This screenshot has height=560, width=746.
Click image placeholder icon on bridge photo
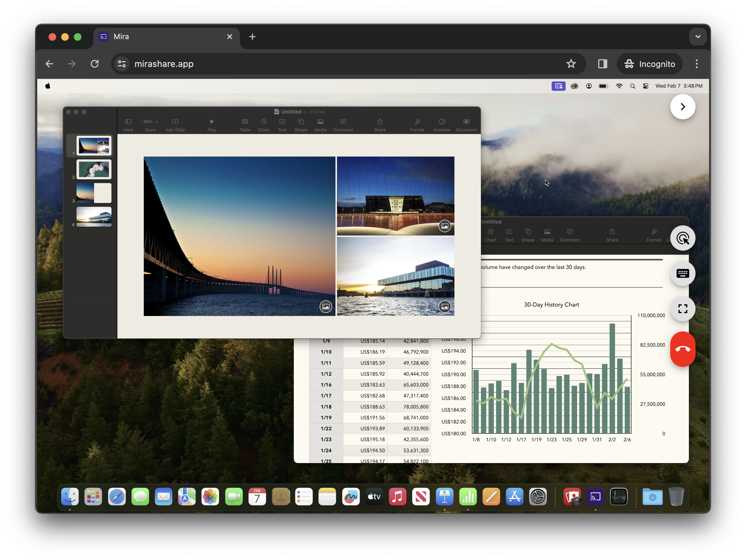point(326,307)
